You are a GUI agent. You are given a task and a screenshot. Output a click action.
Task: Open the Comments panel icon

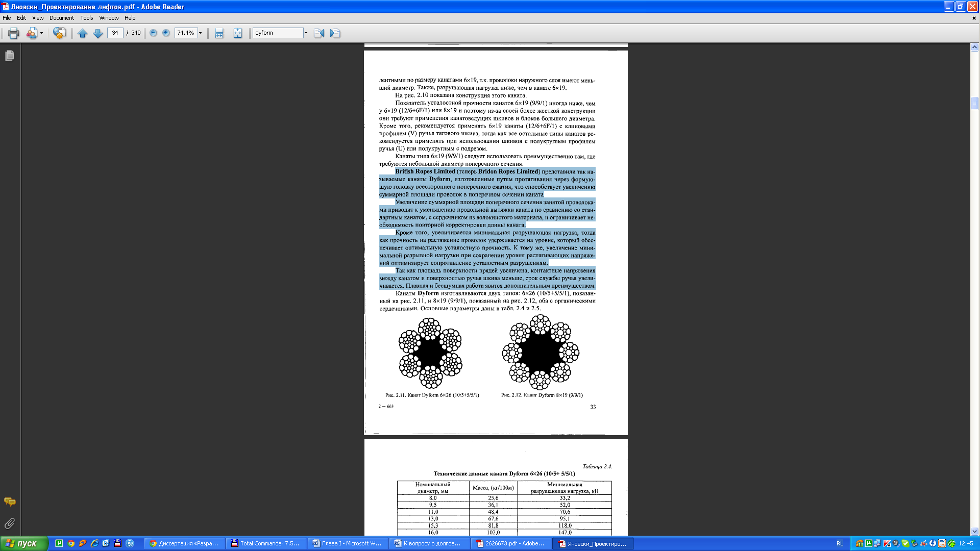pyautogui.click(x=10, y=502)
